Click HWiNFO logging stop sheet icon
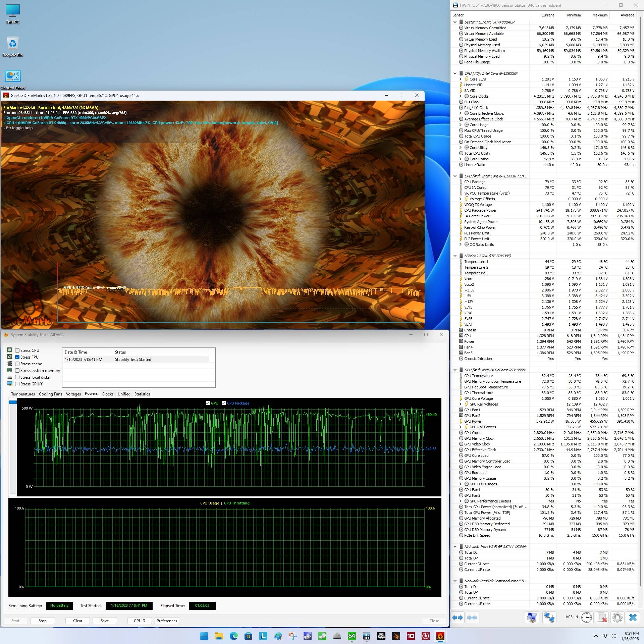This screenshot has height=644, width=644. click(602, 618)
